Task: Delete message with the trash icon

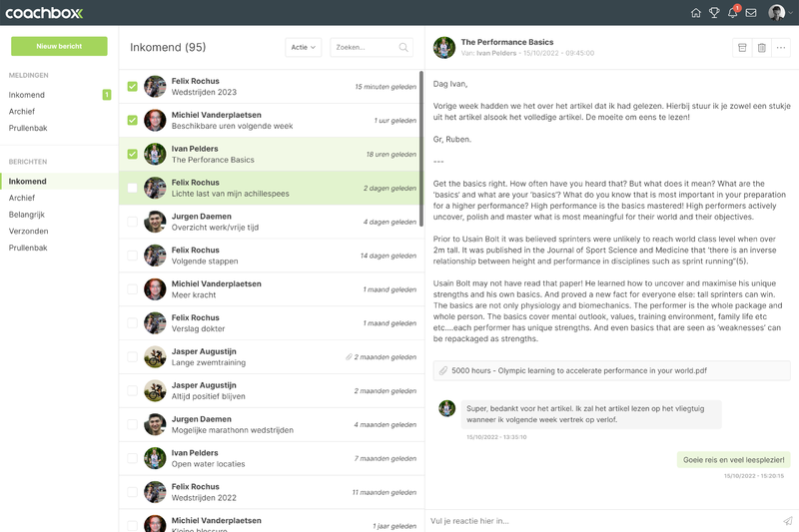Action: tap(761, 47)
